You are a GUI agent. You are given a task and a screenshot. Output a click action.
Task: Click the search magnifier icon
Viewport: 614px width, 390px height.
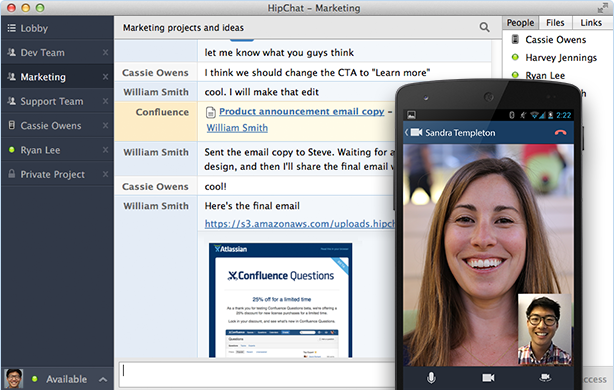[484, 27]
